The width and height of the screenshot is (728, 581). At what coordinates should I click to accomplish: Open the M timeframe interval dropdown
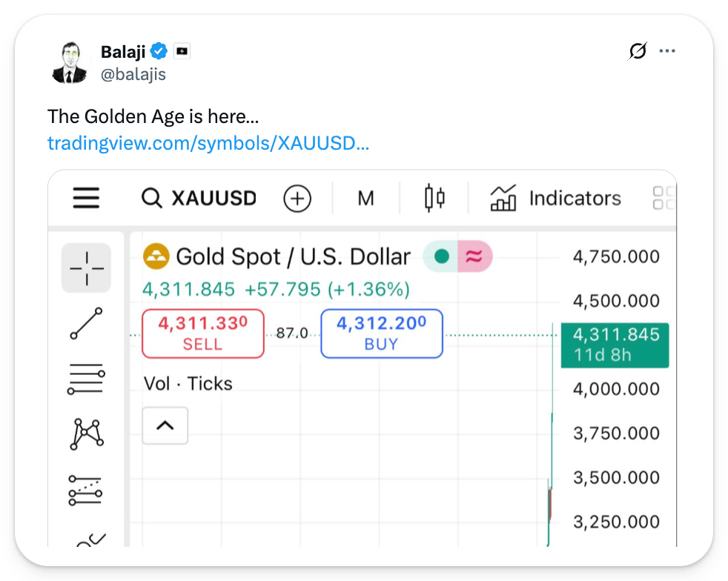pyautogui.click(x=365, y=199)
